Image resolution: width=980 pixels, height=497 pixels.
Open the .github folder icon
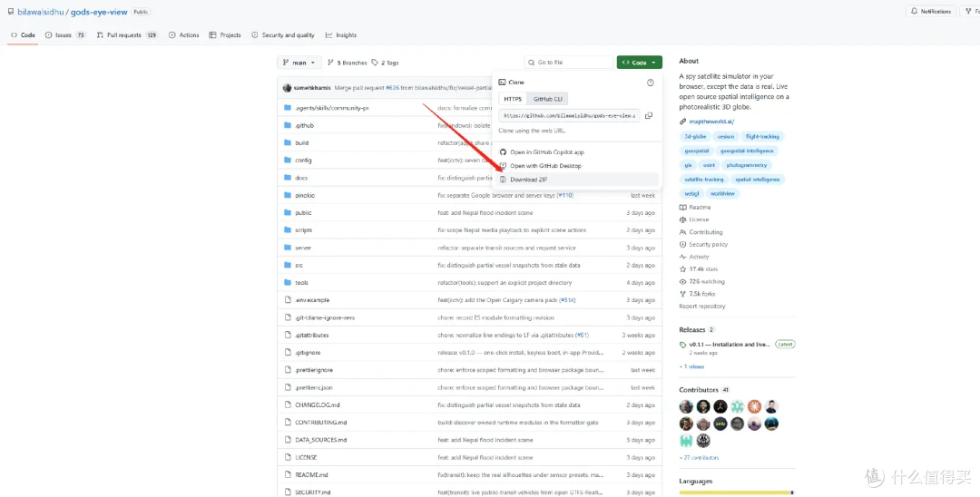(x=288, y=125)
